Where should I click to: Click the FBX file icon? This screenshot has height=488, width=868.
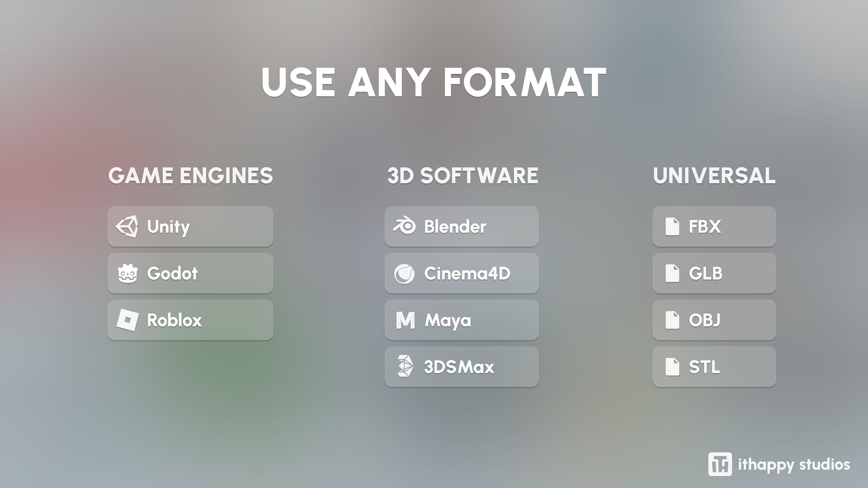click(x=672, y=226)
